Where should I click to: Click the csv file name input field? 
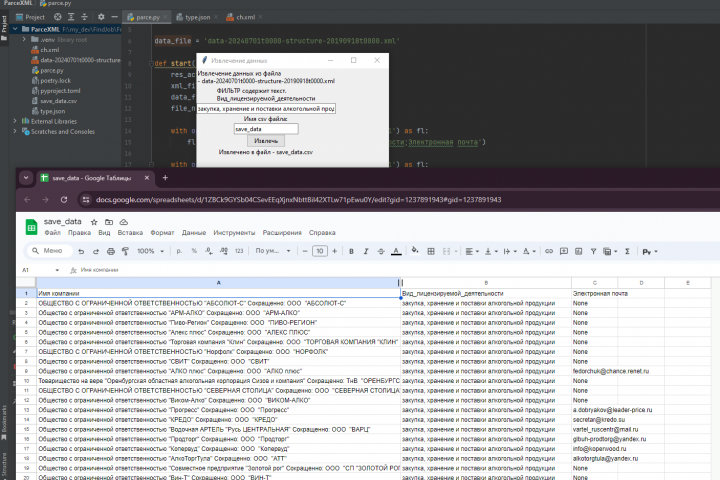(x=266, y=129)
